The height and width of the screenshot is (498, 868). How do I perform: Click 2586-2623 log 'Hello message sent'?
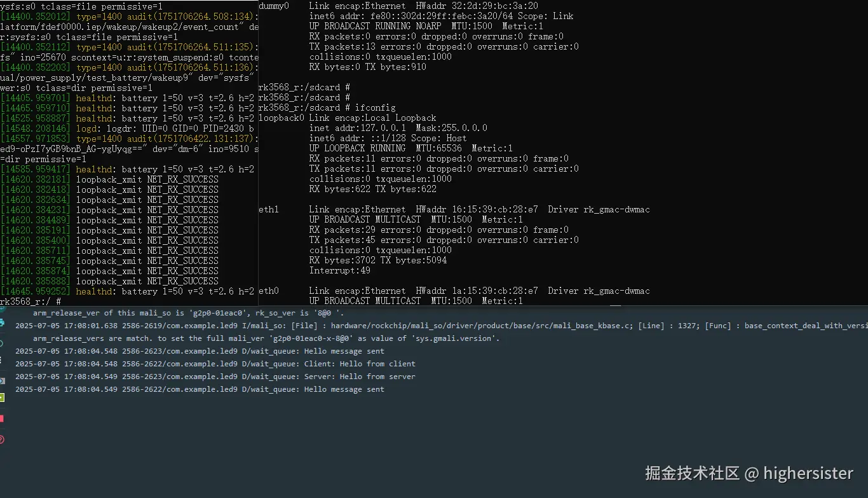coord(200,351)
